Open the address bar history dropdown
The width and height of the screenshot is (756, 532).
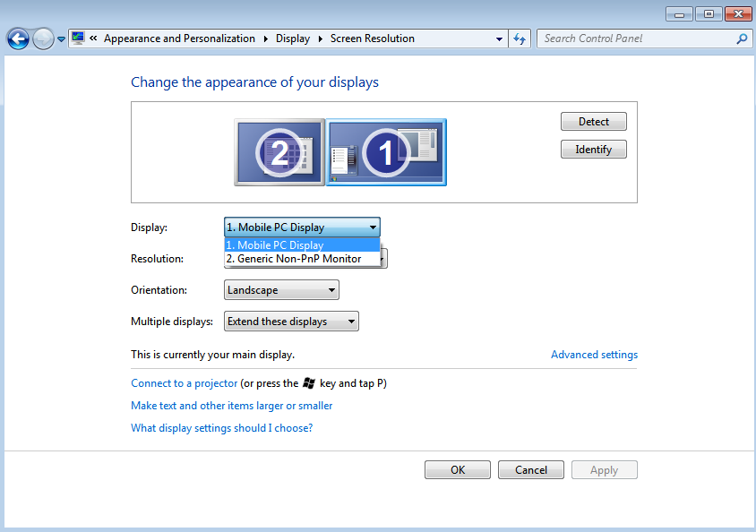tap(499, 39)
